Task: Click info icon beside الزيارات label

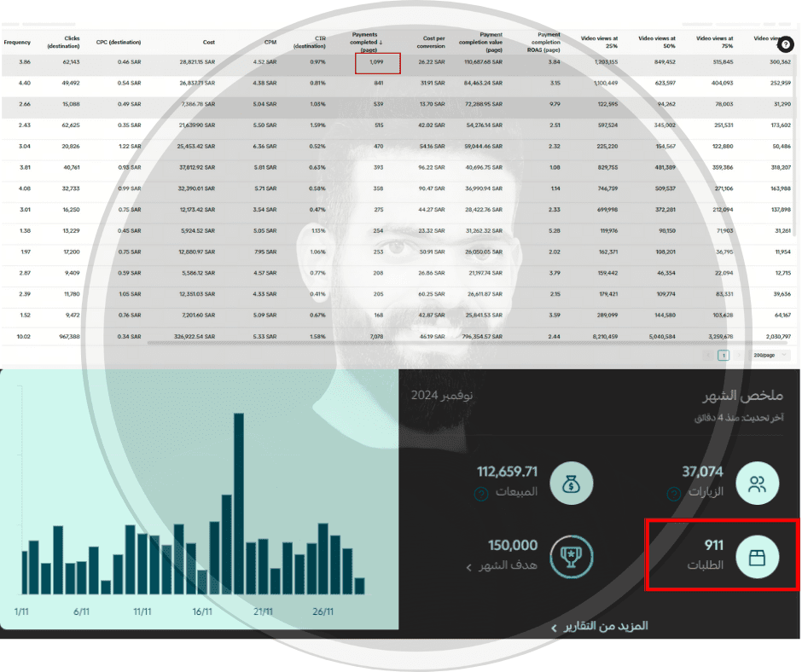Action: [674, 494]
